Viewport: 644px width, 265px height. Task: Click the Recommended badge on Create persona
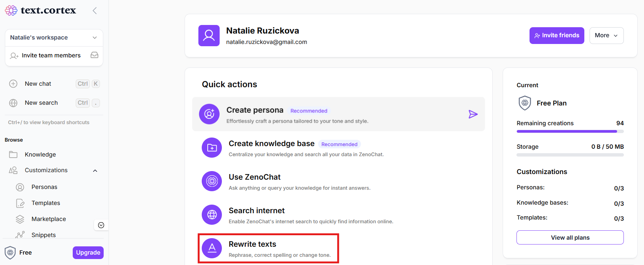309,111
